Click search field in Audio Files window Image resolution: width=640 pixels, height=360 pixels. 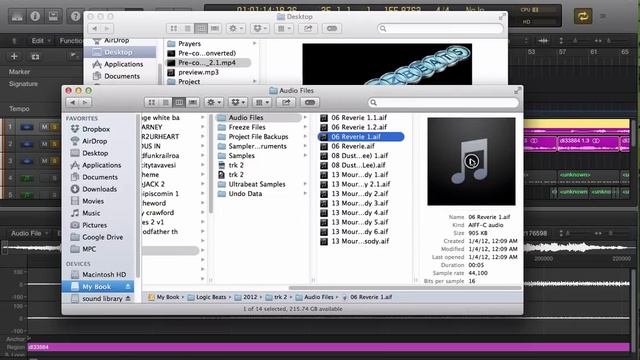[x=443, y=102]
